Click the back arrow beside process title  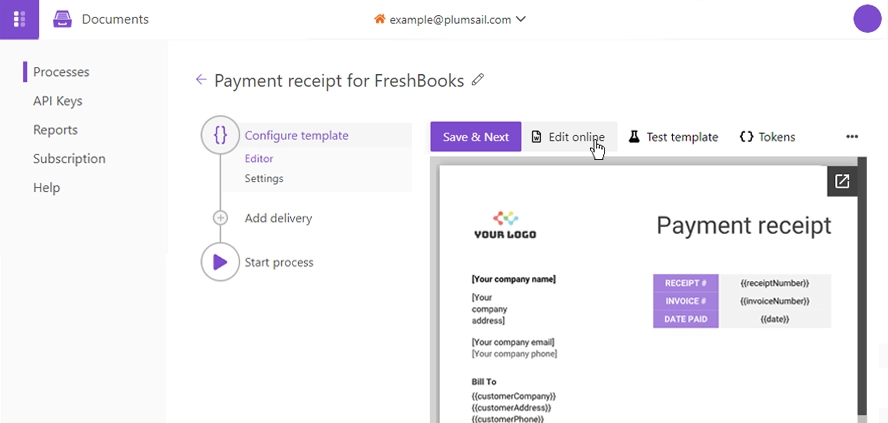tap(201, 80)
